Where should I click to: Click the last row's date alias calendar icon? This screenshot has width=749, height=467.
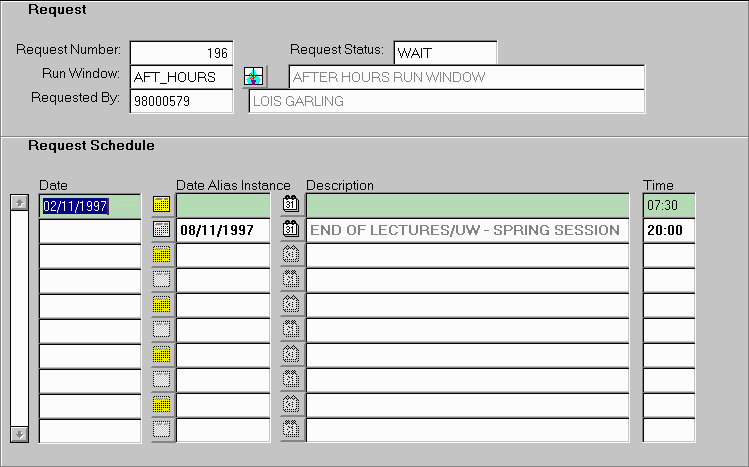click(291, 430)
